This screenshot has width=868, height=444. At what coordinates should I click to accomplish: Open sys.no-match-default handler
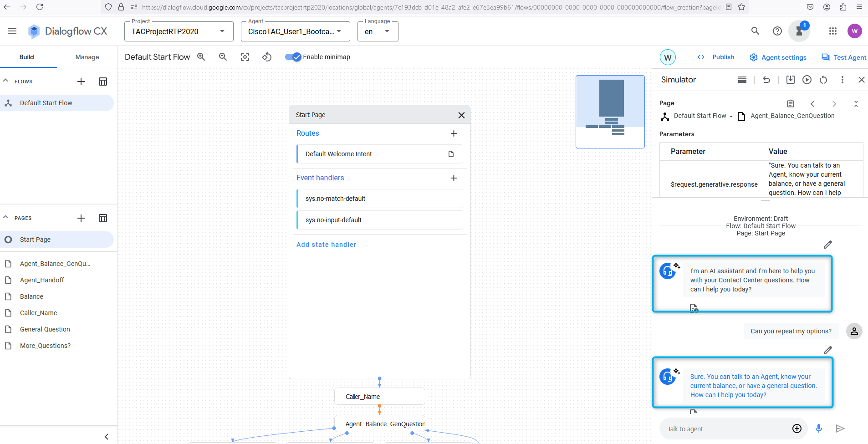pyautogui.click(x=380, y=199)
